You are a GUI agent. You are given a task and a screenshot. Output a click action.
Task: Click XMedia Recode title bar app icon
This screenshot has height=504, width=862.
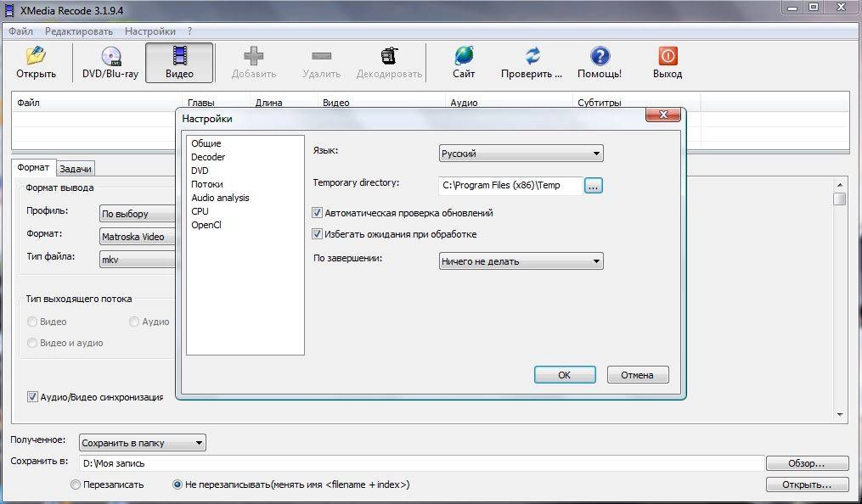(x=9, y=10)
